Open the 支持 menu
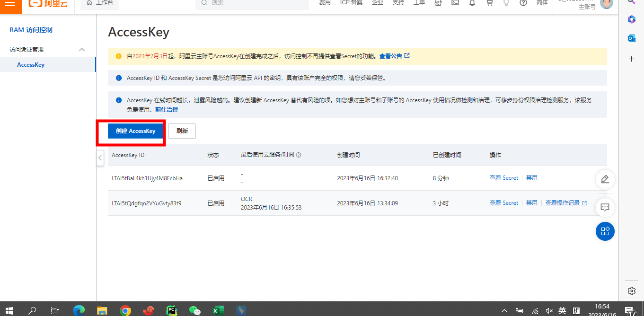 click(398, 3)
